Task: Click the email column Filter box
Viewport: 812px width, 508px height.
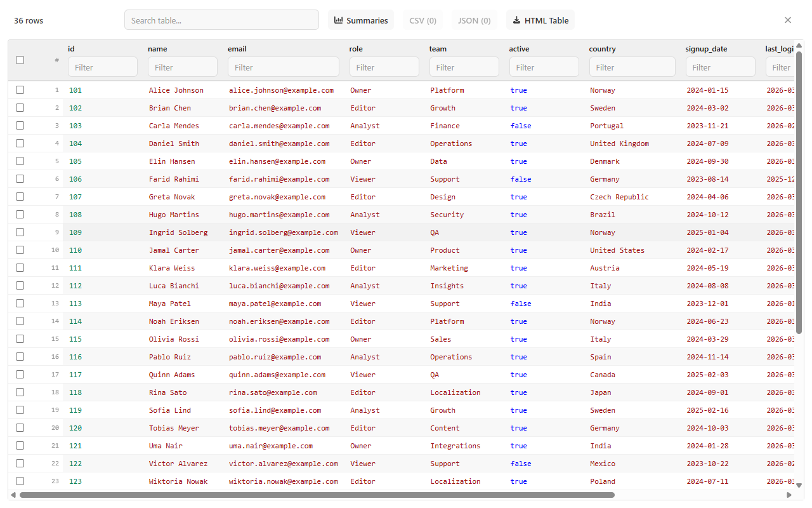Action: click(284, 67)
